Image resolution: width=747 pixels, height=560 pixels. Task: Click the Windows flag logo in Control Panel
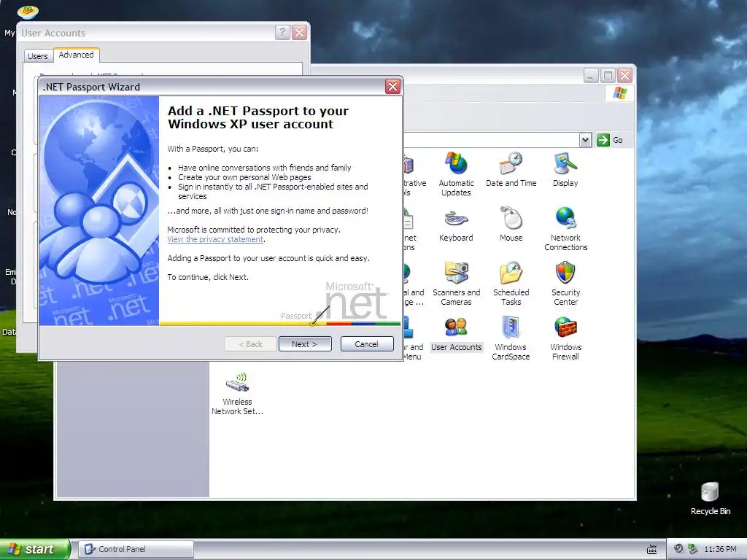point(619,93)
